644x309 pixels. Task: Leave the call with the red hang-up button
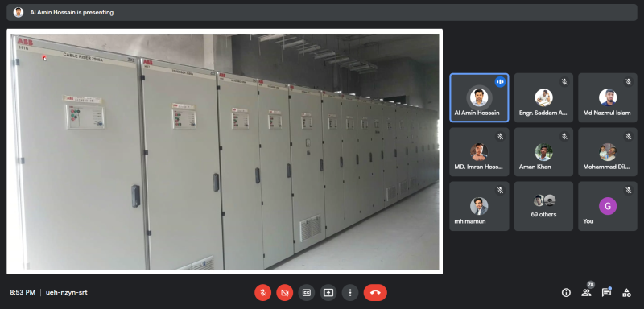pos(375,293)
